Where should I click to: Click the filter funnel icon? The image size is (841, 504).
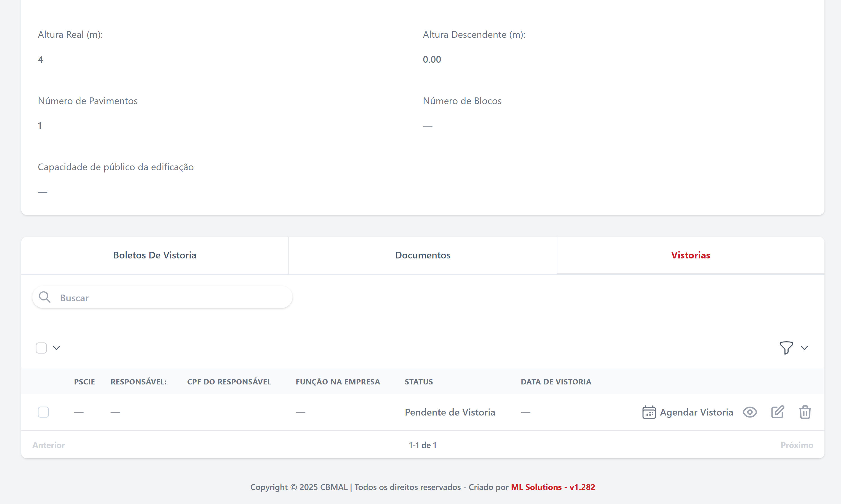(786, 348)
